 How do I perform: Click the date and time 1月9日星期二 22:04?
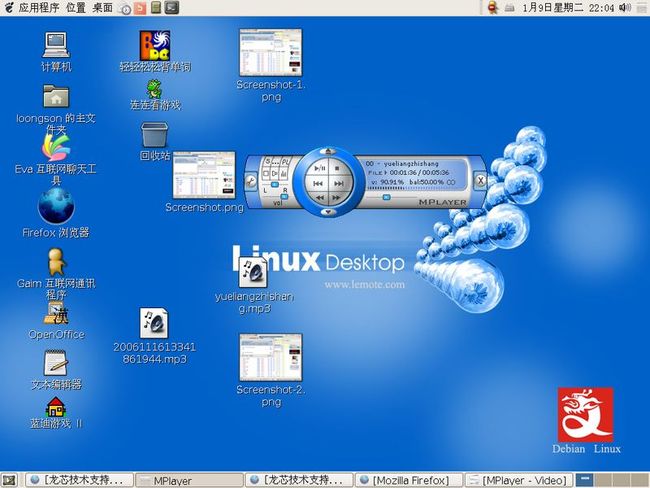[x=568, y=8]
